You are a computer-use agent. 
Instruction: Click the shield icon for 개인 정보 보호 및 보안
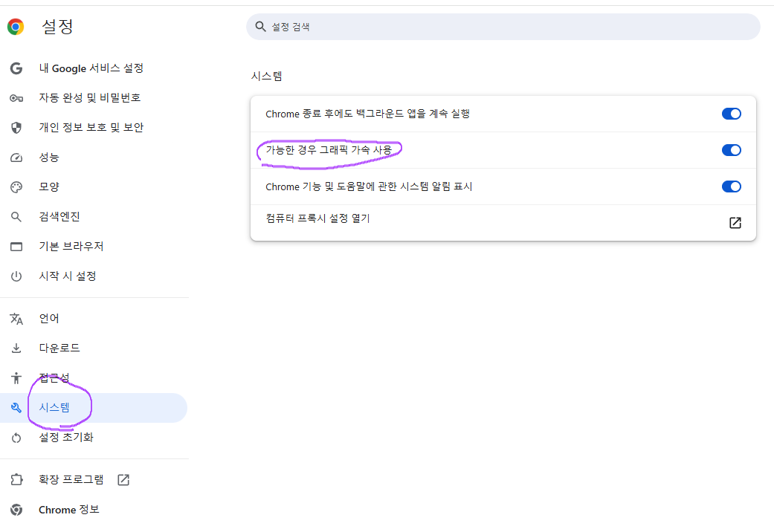click(16, 128)
